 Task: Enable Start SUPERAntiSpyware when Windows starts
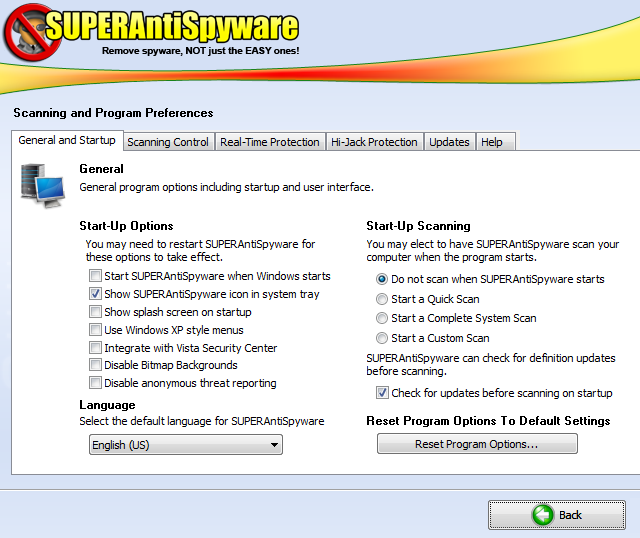tap(95, 276)
